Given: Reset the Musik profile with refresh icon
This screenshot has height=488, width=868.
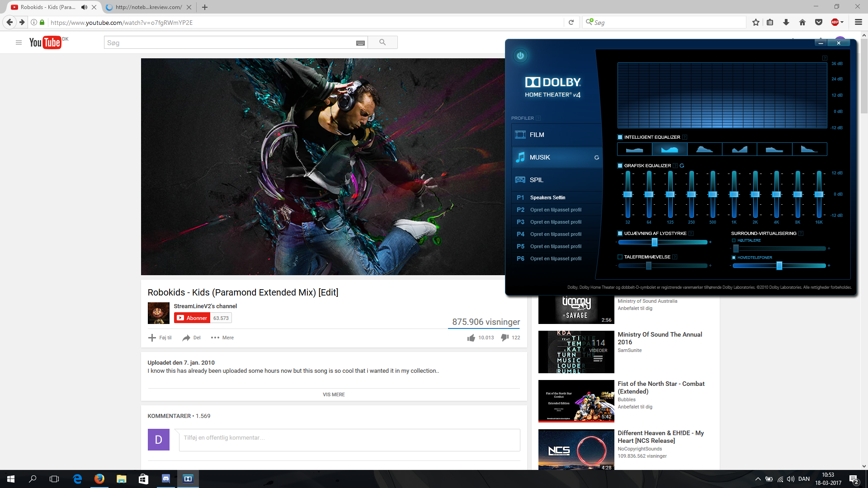Looking at the screenshot, I should (597, 158).
